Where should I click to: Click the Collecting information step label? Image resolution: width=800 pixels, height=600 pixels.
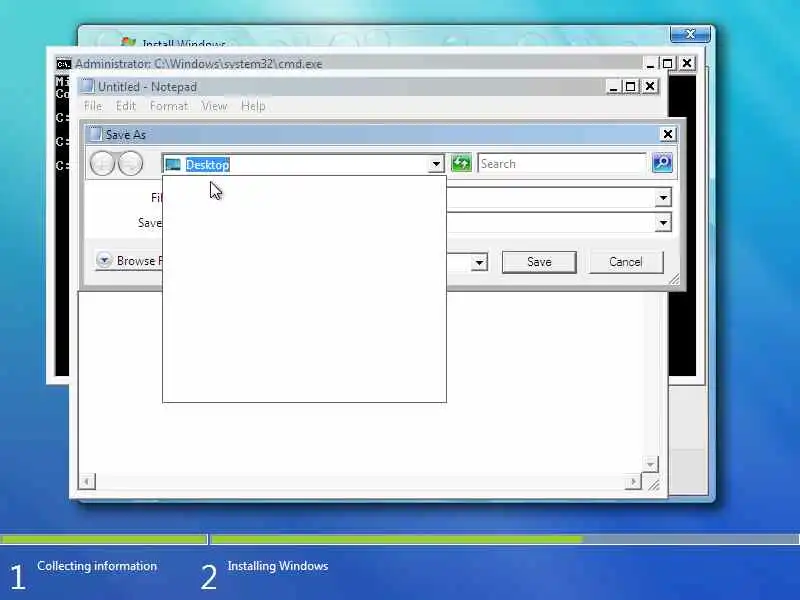pos(97,566)
